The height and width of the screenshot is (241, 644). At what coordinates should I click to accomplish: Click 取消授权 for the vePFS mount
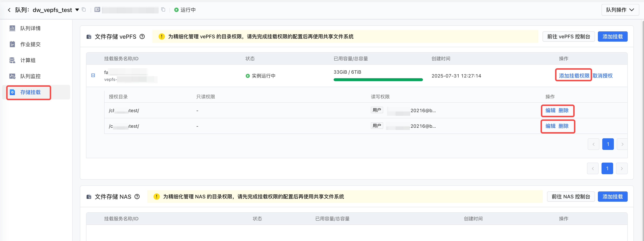coord(602,76)
